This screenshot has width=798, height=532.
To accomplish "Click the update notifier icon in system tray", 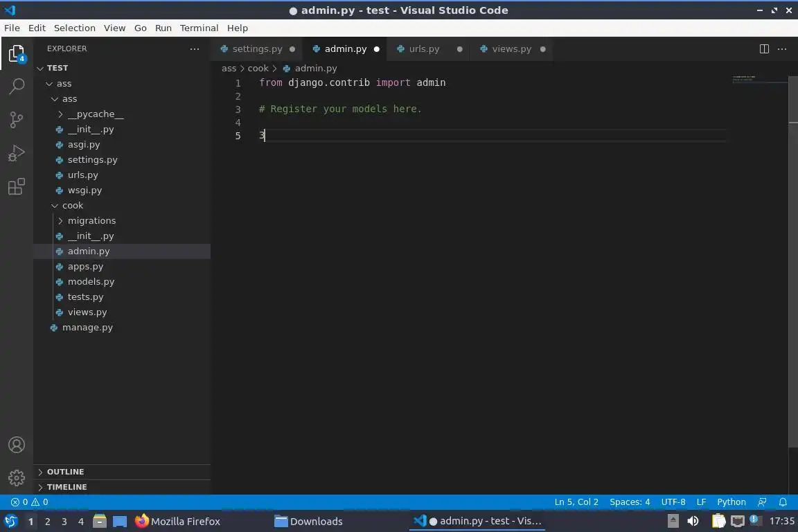I will point(754,520).
